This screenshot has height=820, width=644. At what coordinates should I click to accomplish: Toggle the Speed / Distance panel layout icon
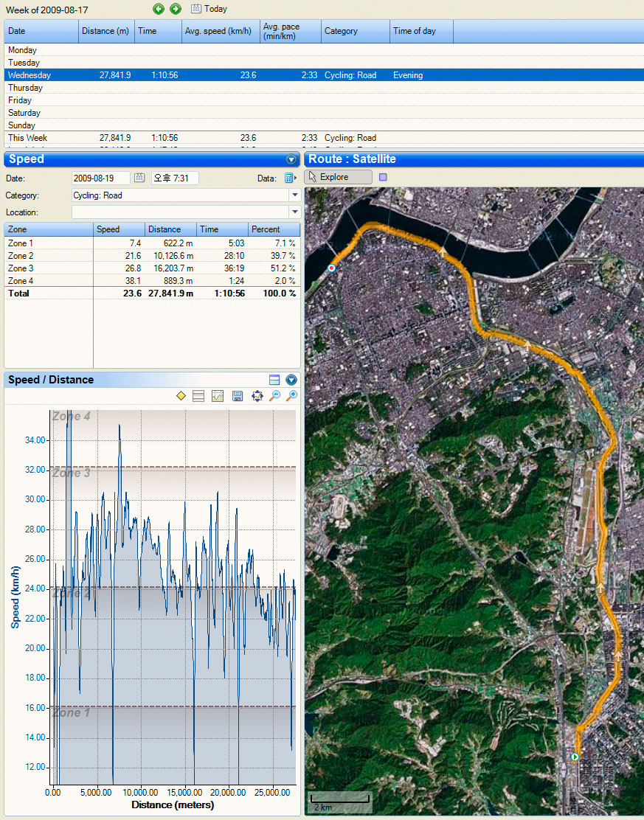point(274,380)
